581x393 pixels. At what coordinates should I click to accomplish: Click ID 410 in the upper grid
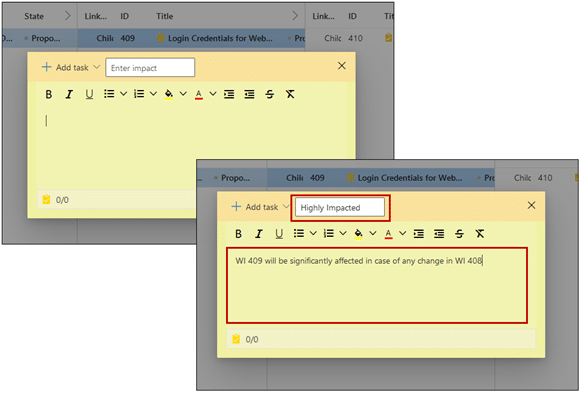[x=355, y=39]
